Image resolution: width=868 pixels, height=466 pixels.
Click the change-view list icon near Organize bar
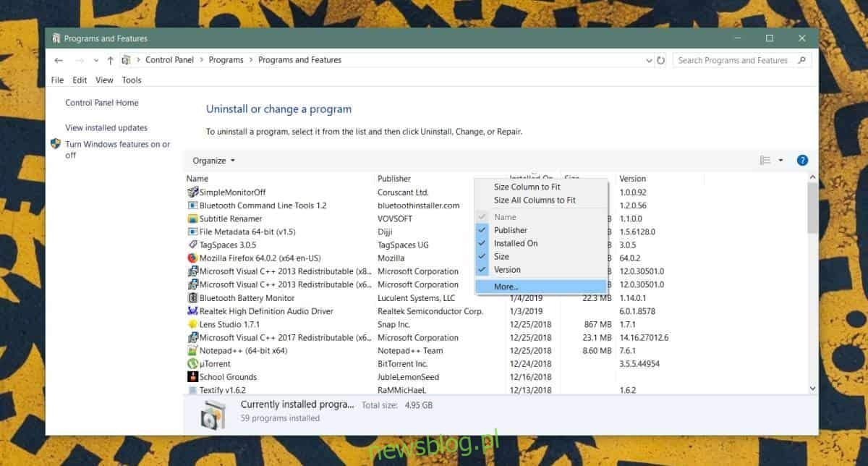coord(765,160)
